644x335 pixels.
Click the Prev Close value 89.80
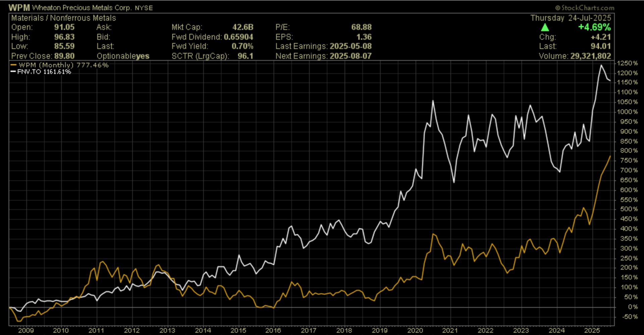64,56
